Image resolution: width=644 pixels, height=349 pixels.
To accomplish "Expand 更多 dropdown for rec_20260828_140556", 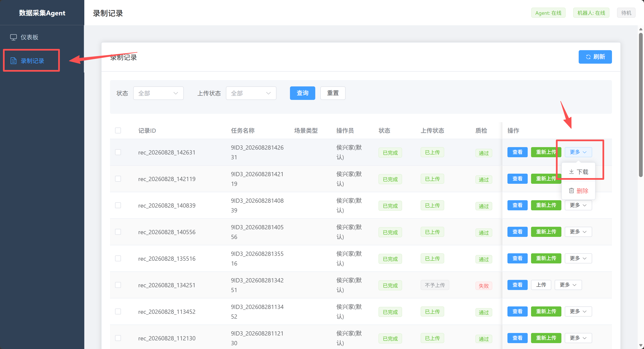I will [578, 232].
